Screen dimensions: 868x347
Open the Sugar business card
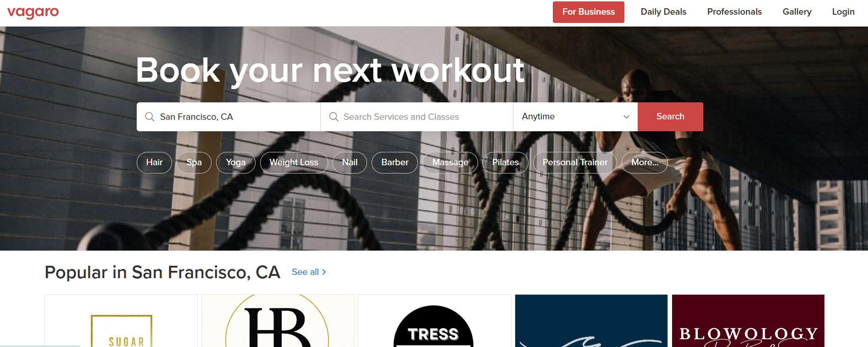[x=121, y=321]
